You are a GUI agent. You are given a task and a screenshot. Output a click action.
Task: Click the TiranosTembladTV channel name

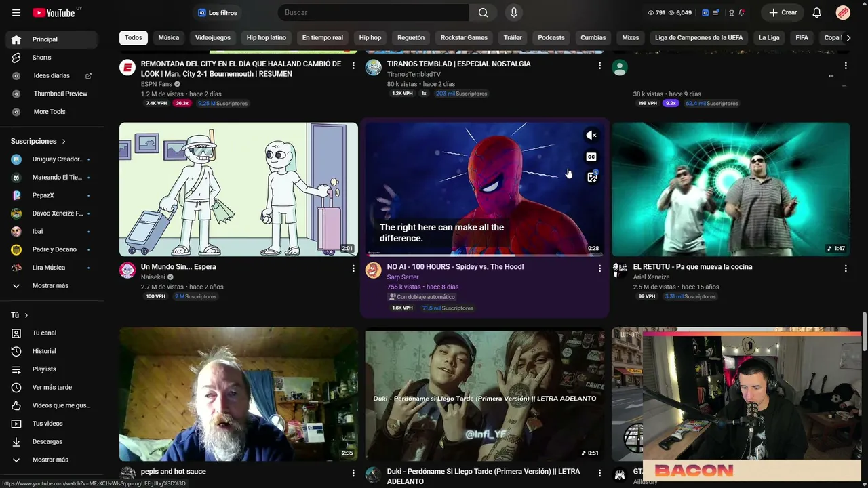414,74
